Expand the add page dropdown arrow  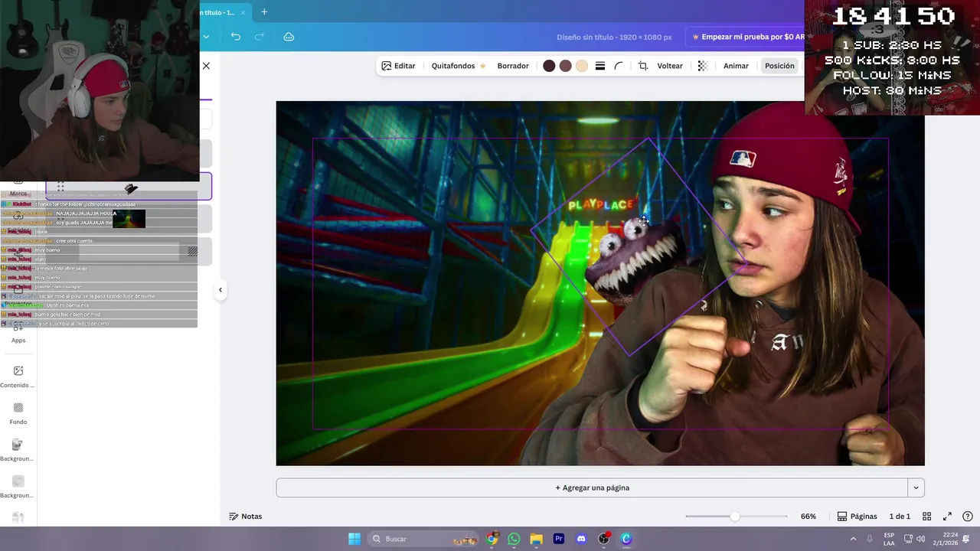point(916,487)
